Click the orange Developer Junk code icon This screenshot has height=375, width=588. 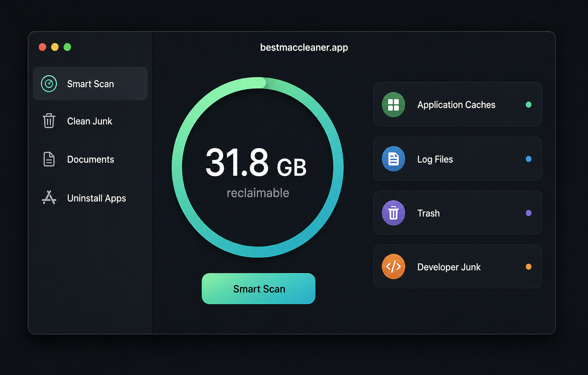click(393, 267)
